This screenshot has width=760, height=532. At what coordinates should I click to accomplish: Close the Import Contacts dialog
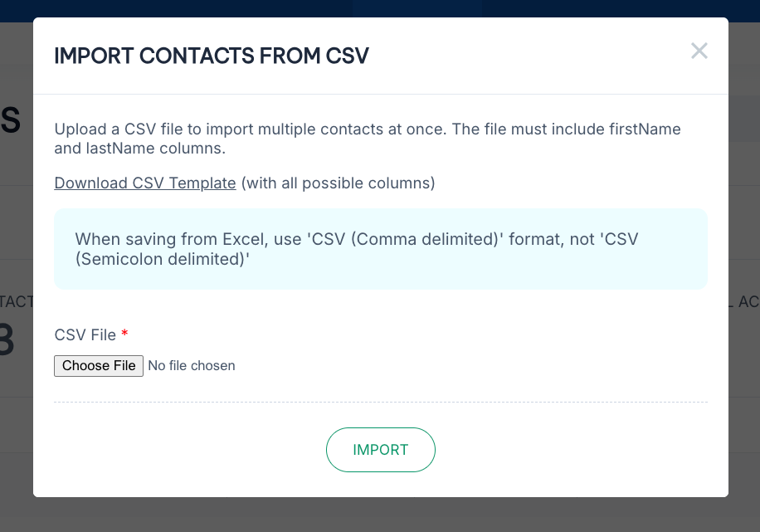699,51
